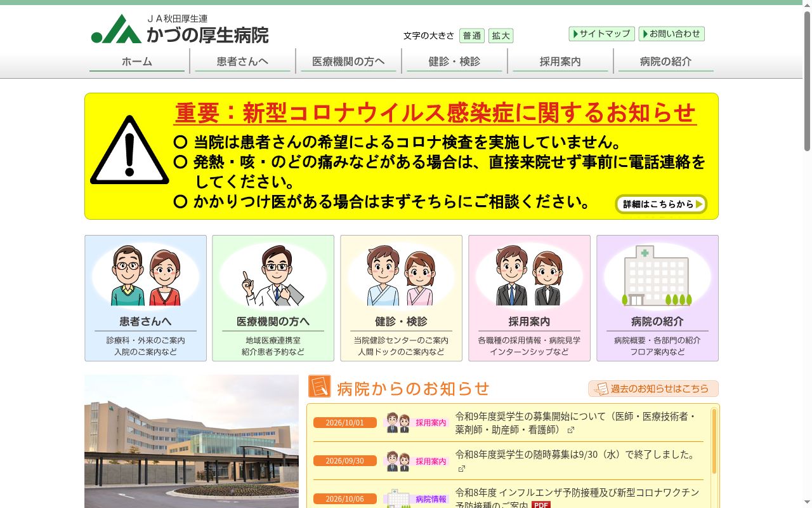
Task: Click the 病院情報 tag on the 2026/10/06 row
Action: pos(431,499)
